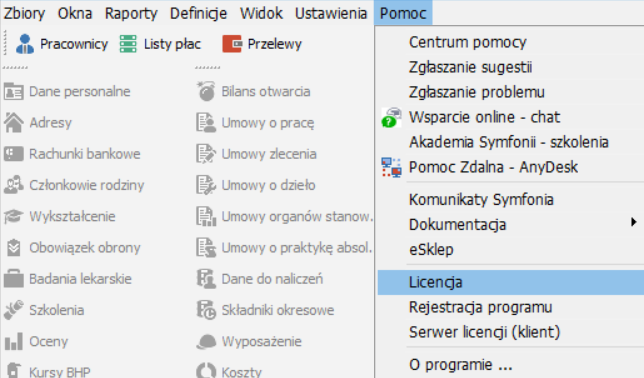This screenshot has width=644, height=378.
Task: Click the Umowy o dzieło document icon
Action: 206,185
